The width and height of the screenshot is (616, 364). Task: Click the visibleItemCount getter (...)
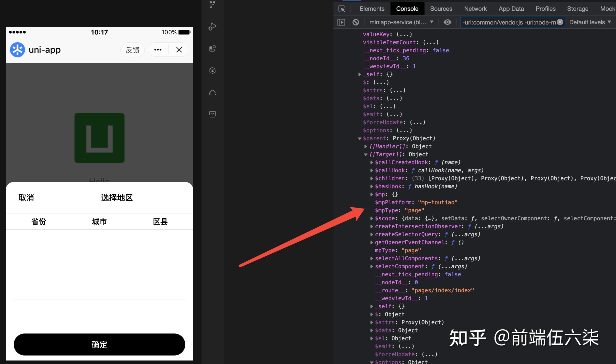[x=431, y=42]
